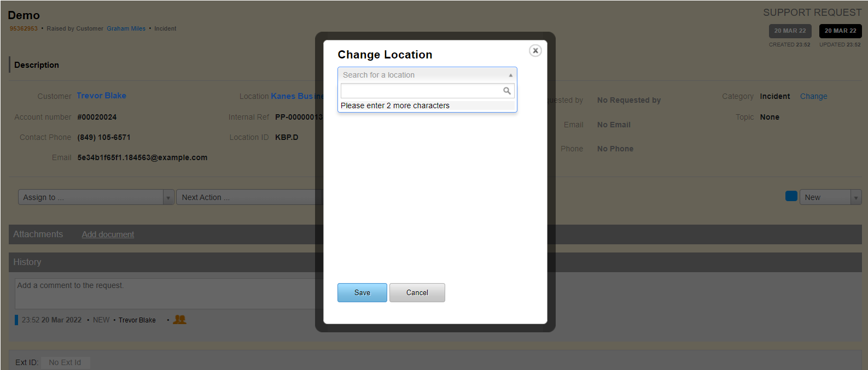The width and height of the screenshot is (868, 370).
Task: Save the location change
Action: click(x=362, y=292)
